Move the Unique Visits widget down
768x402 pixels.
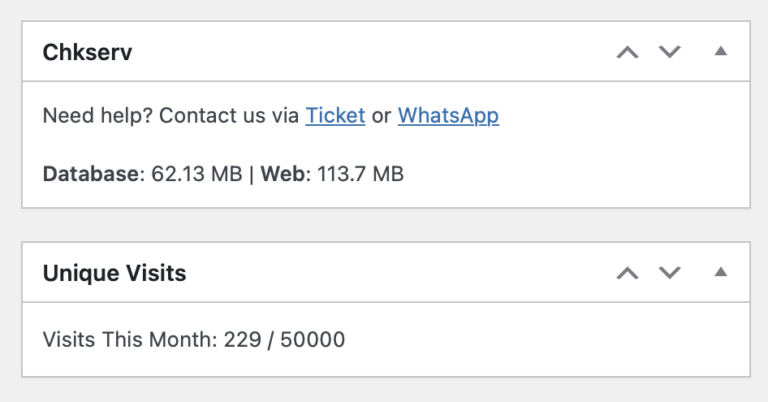670,272
